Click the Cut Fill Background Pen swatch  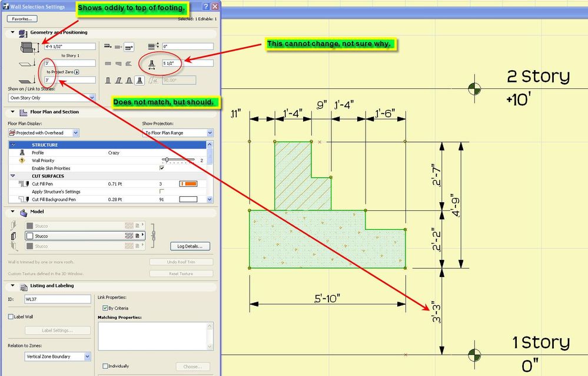pos(188,199)
